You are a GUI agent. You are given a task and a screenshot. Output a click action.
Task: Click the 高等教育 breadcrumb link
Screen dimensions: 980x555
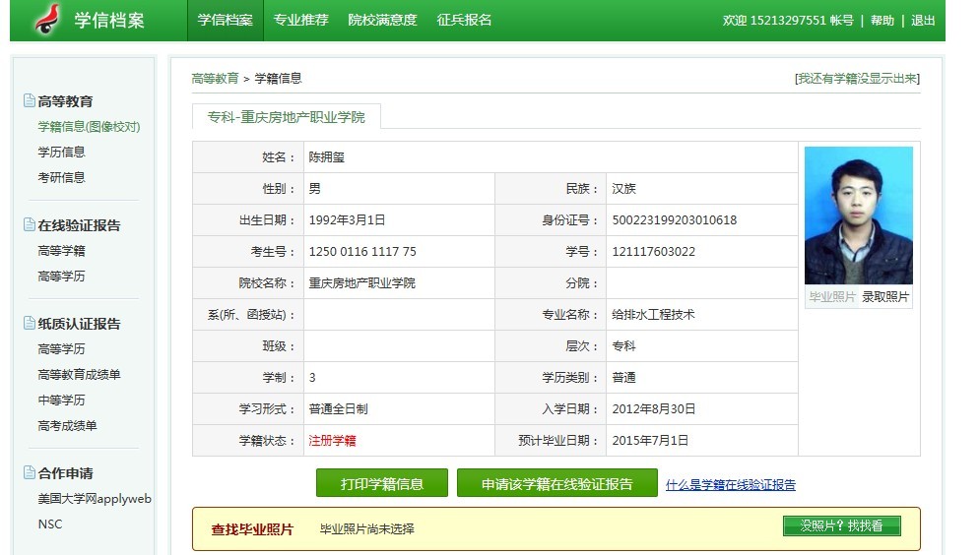[x=215, y=78]
